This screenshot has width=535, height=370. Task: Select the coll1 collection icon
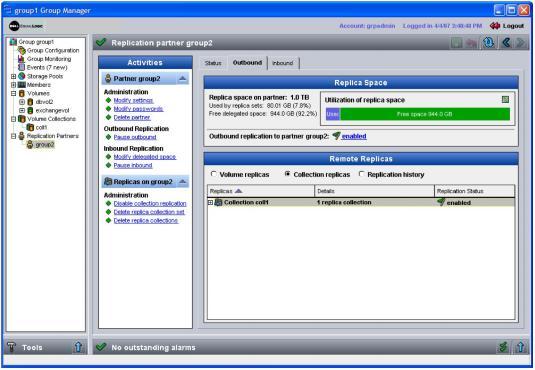pyautogui.click(x=30, y=128)
